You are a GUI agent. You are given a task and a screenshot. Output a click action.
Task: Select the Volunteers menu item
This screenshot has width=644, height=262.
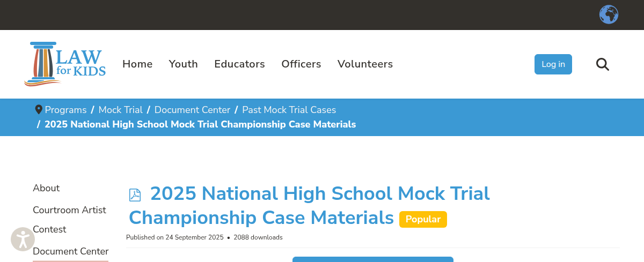coord(365,64)
